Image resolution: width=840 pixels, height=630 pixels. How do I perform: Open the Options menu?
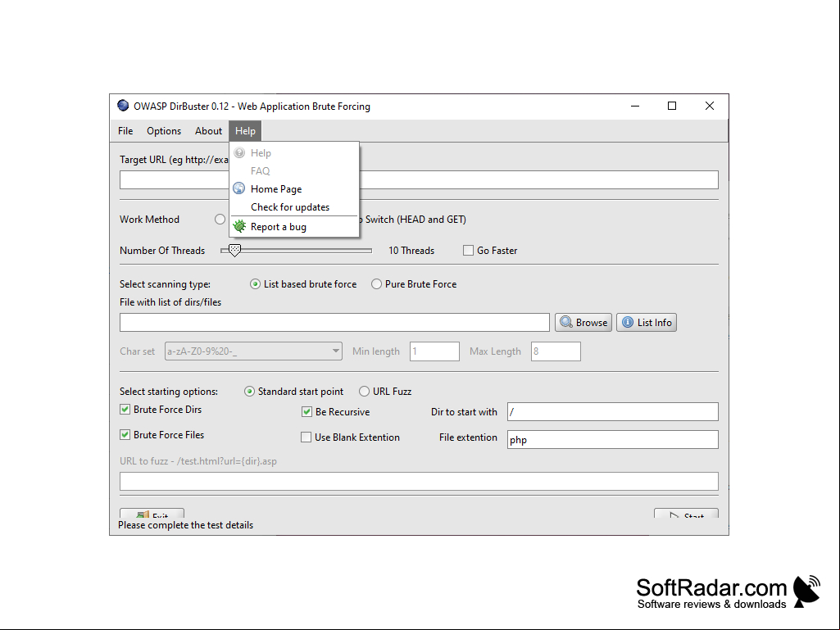click(164, 131)
